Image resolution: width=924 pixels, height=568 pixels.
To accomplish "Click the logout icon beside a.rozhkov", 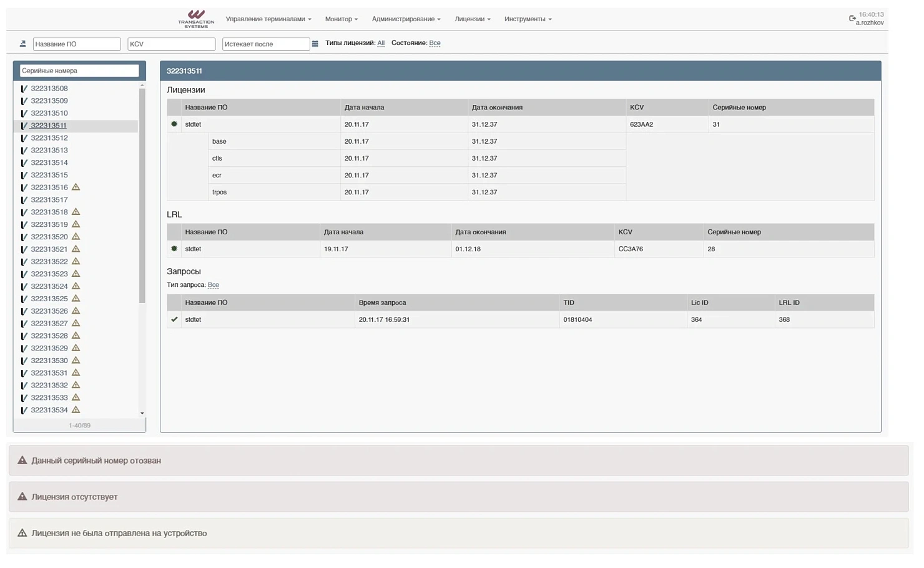I will click(x=852, y=18).
